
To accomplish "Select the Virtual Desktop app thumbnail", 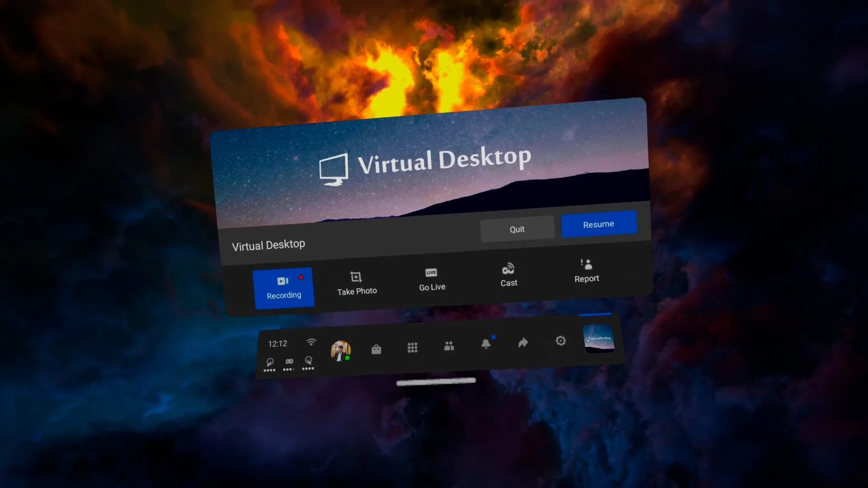I will [x=599, y=338].
